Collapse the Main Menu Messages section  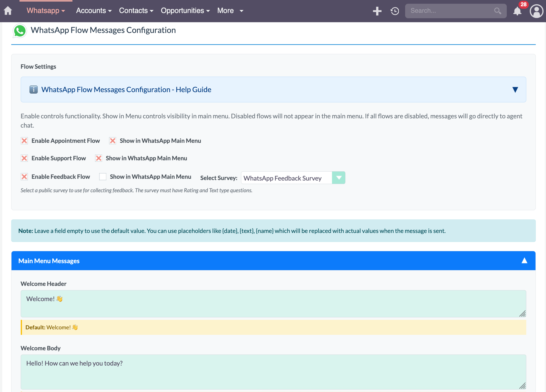(524, 260)
